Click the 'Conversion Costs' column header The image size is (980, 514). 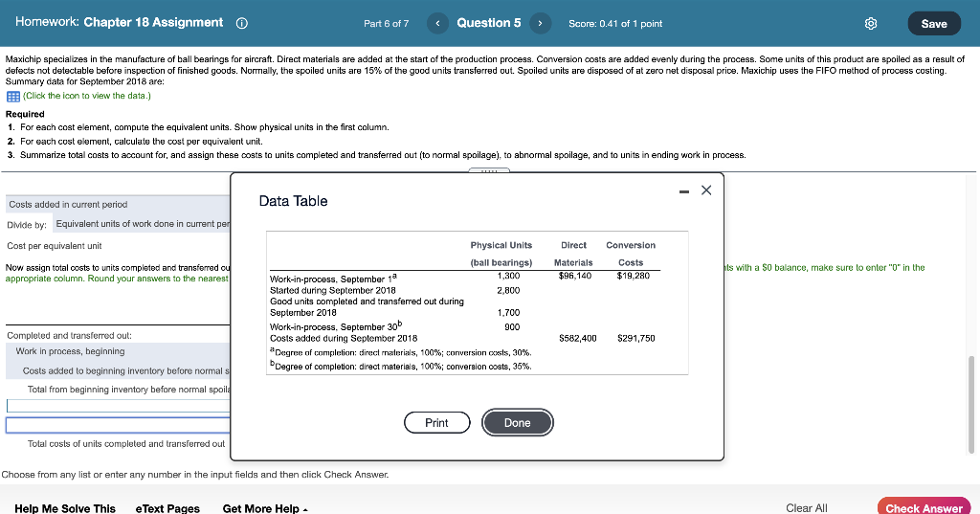click(631, 254)
